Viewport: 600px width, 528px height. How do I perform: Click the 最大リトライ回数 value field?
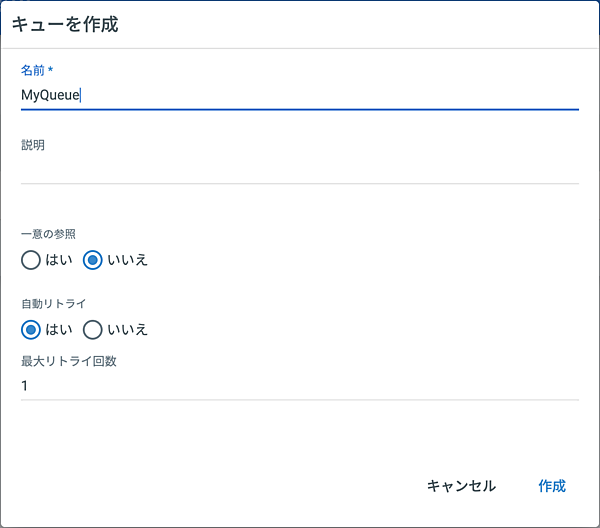(x=300, y=385)
